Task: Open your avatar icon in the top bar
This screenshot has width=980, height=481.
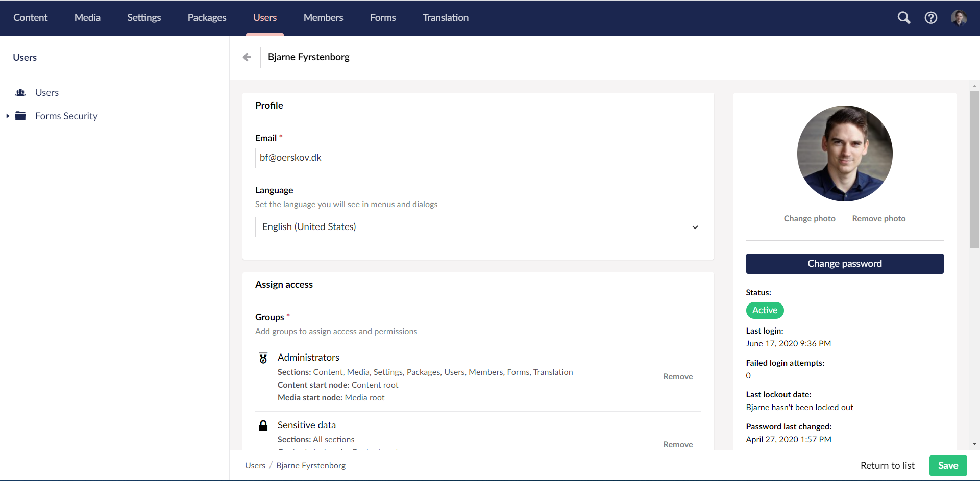Action: coord(960,17)
